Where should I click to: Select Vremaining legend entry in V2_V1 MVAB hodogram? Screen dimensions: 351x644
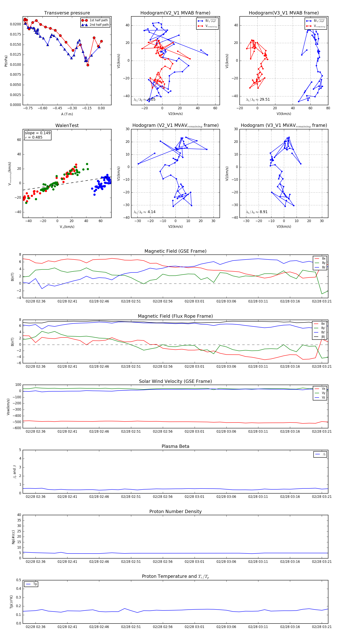(x=207, y=26)
